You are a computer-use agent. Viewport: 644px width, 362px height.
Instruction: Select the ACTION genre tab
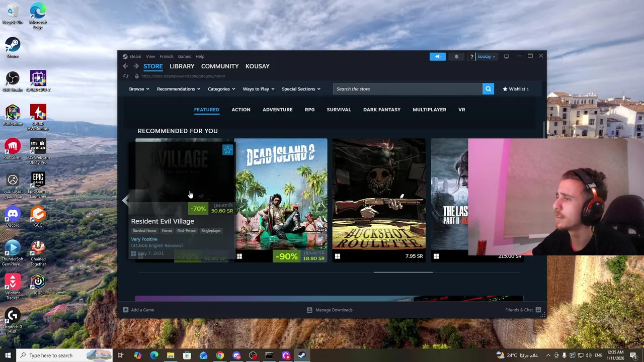241,110
